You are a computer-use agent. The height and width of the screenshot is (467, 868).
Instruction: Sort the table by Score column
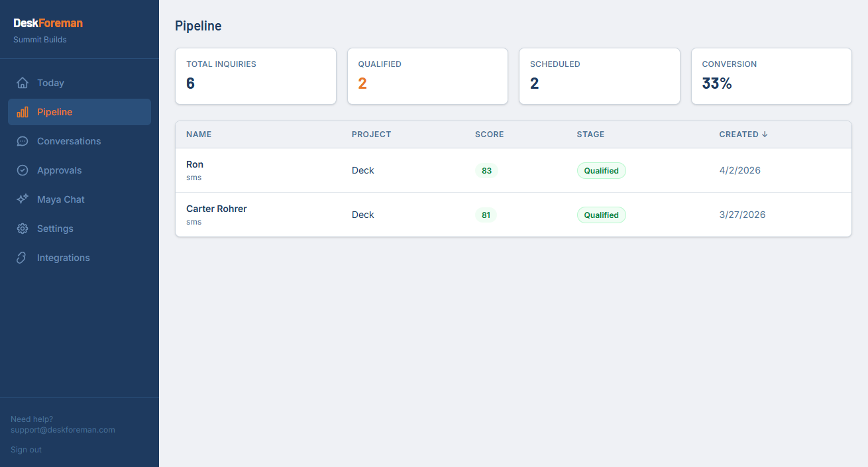489,134
